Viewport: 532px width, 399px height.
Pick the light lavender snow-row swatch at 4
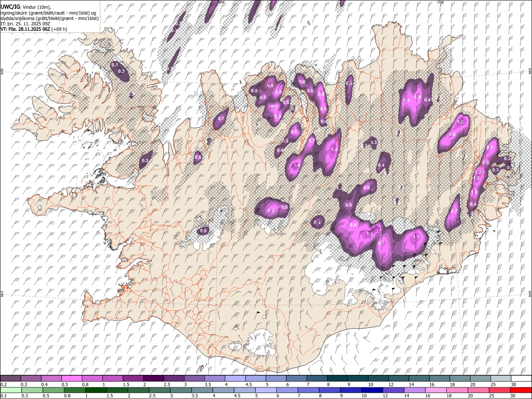coord(234,379)
